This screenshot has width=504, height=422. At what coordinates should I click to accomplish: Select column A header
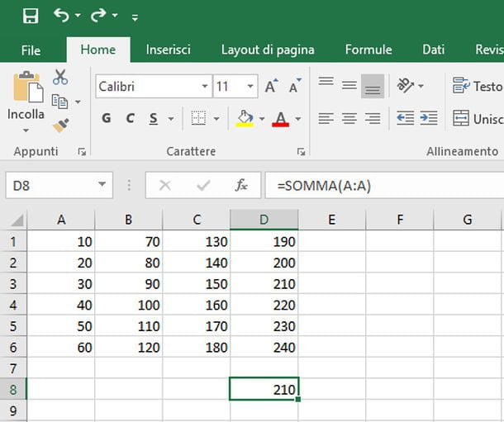[x=61, y=220]
